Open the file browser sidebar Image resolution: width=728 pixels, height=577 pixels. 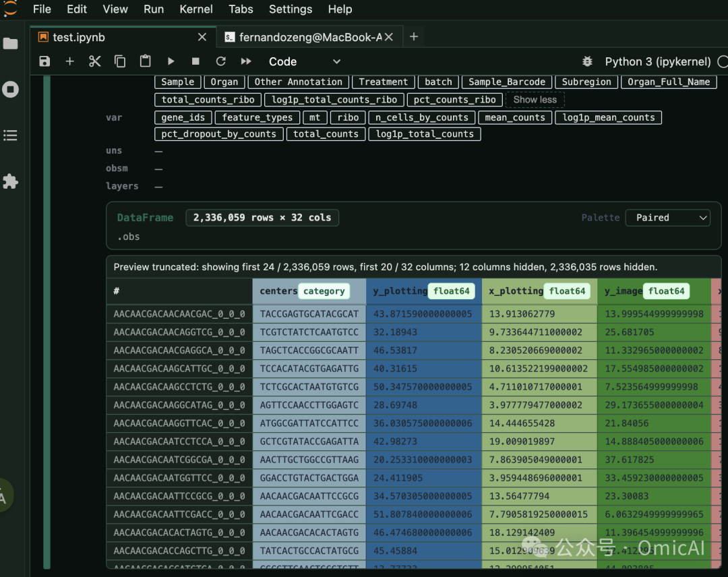coord(10,44)
